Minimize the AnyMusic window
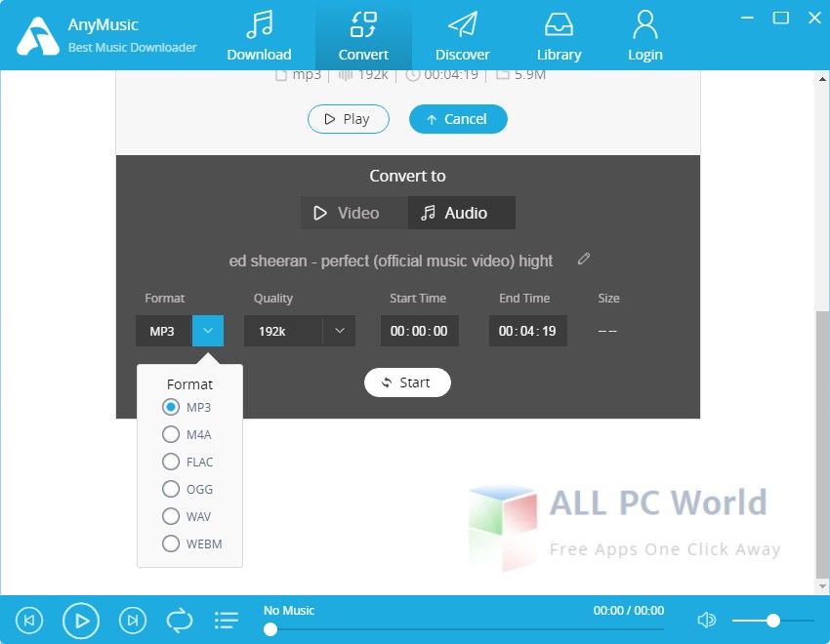The image size is (830, 644). pyautogui.click(x=747, y=18)
